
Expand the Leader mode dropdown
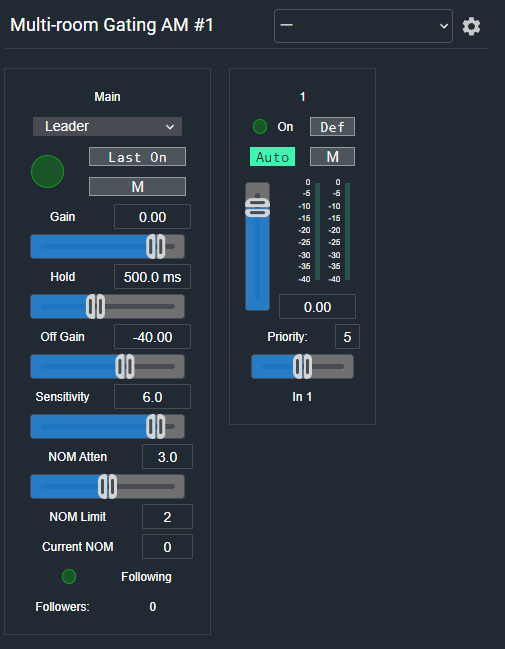[107, 126]
